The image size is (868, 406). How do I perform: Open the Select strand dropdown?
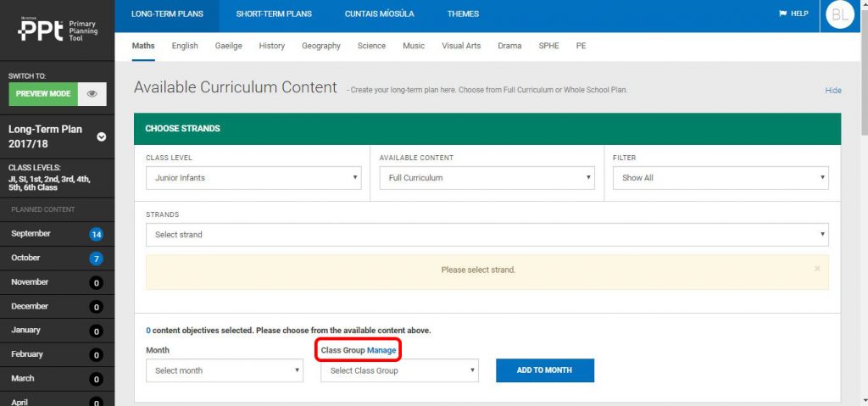[487, 235]
